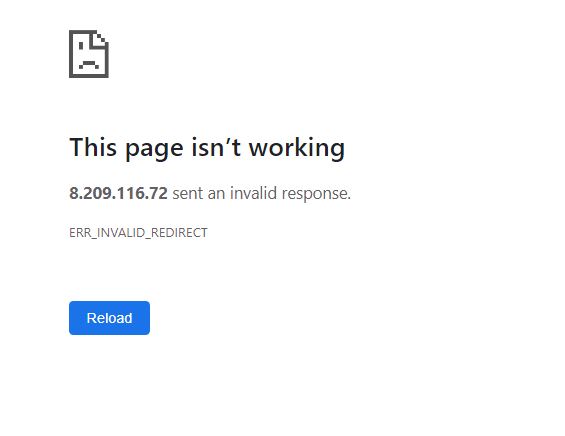Hit the blue Reload button

109,318
